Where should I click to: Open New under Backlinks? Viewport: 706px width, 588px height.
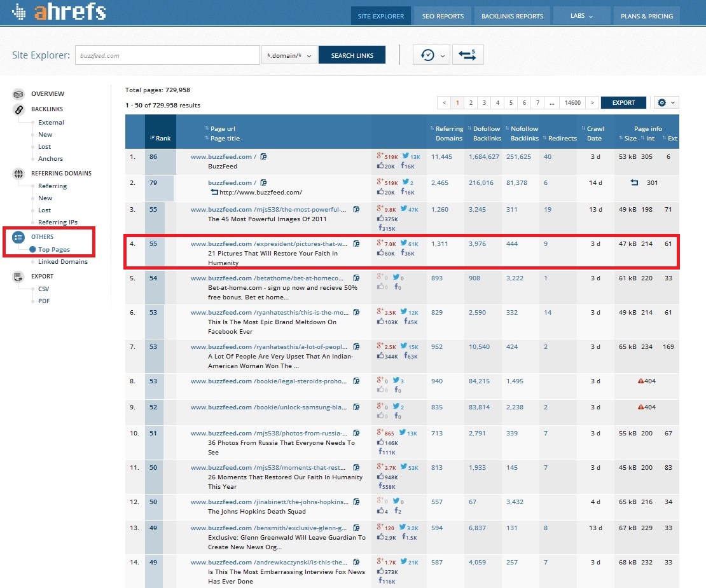45,135
